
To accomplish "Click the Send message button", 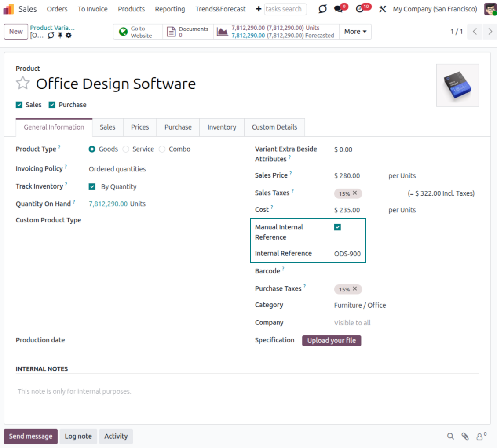I will (x=31, y=436).
